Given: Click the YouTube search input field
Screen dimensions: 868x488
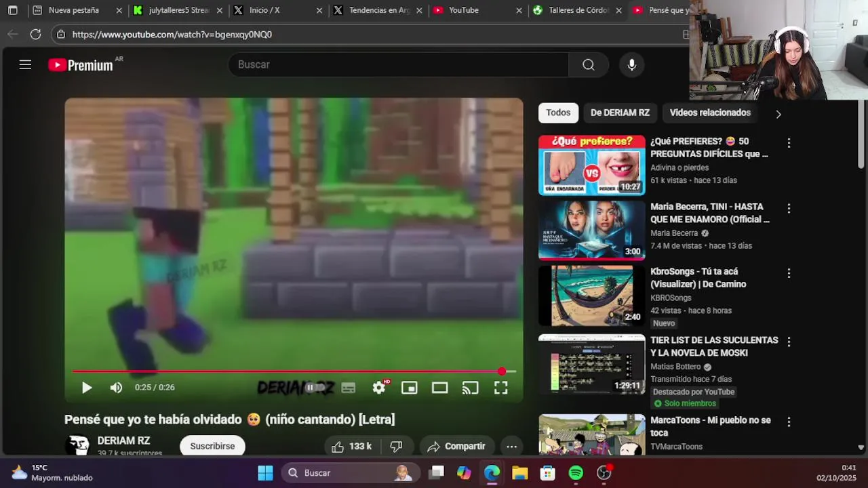Looking at the screenshot, I should click(399, 64).
